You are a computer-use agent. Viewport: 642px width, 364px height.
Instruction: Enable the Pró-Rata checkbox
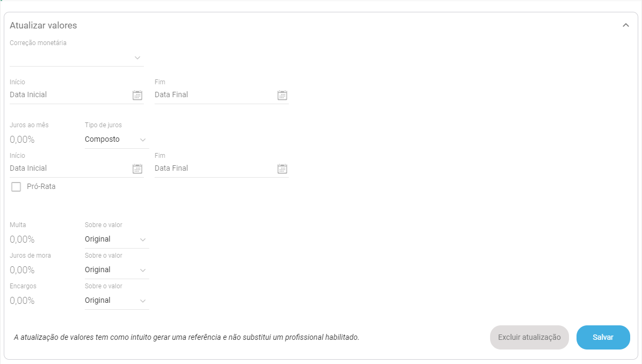(x=16, y=187)
